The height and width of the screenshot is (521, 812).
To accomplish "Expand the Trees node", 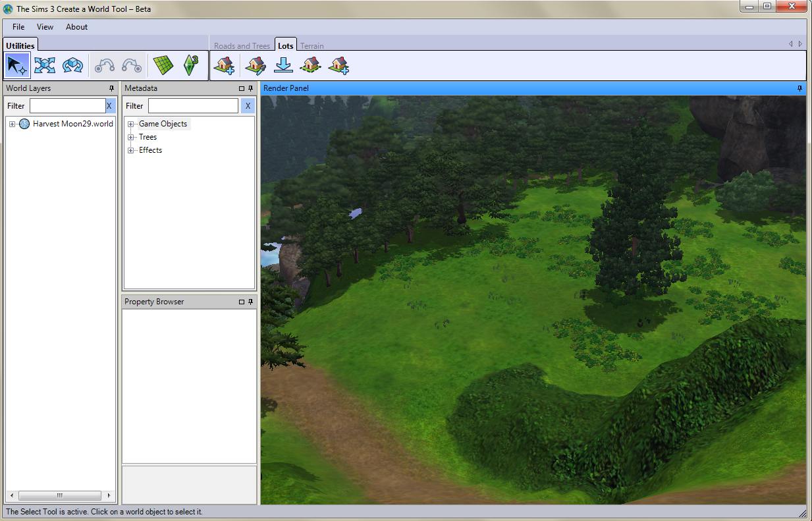I will point(130,137).
